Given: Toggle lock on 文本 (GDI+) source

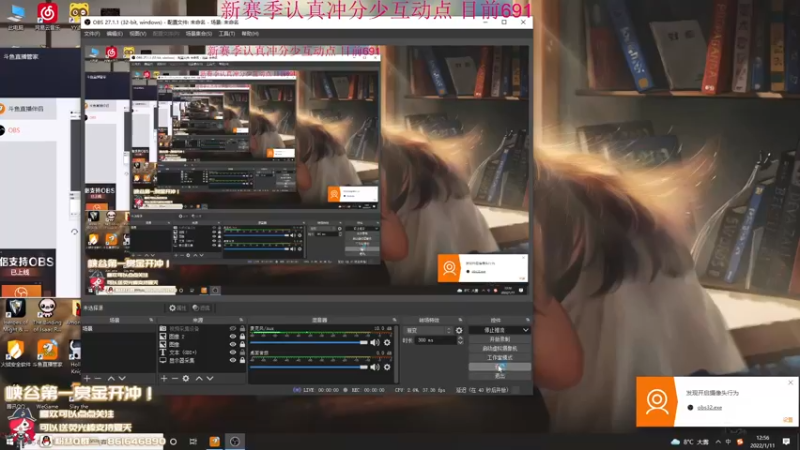Looking at the screenshot, I should pyautogui.click(x=242, y=352).
